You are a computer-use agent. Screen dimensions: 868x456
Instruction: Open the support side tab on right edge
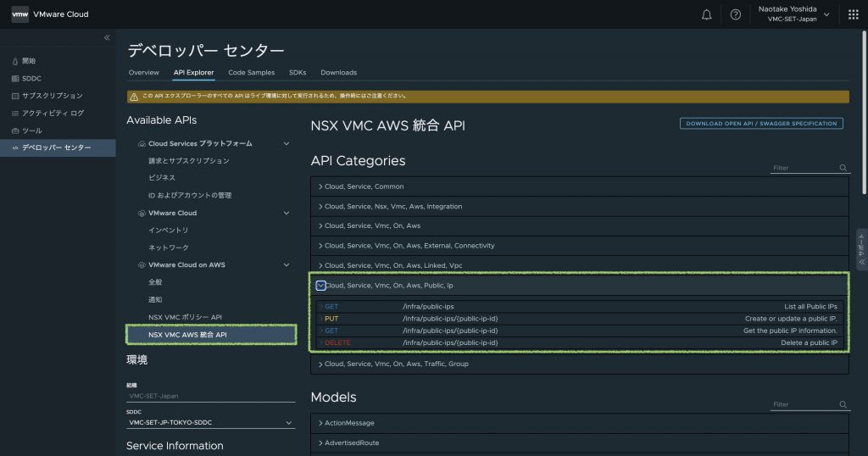861,249
